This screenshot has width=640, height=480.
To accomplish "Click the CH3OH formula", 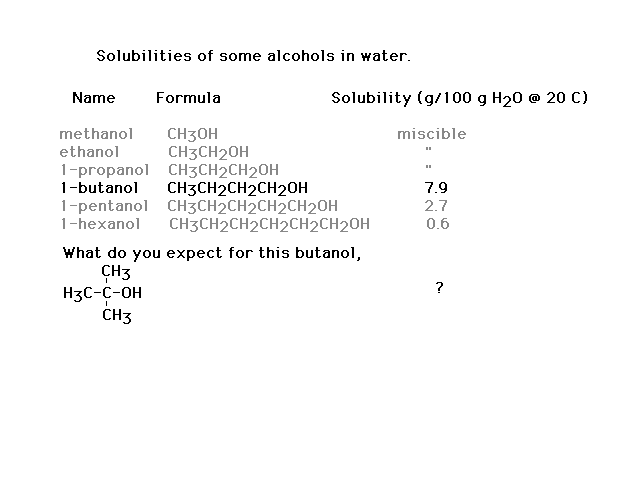I will 192,134.
